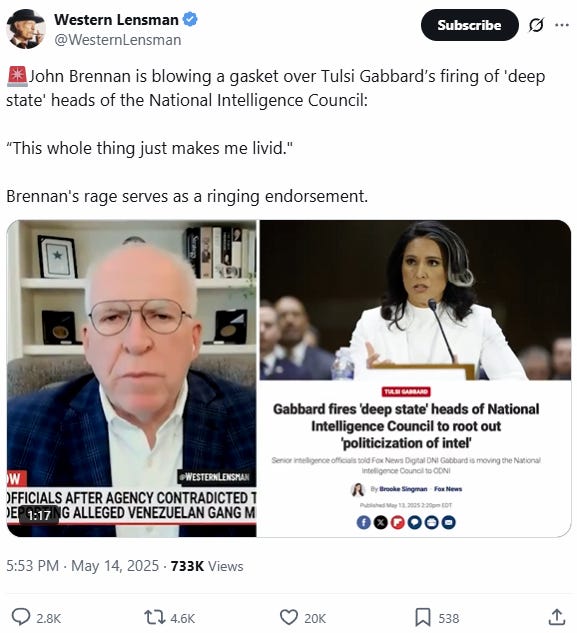577x633 pixels.
Task: Open the share post upload icon
Action: tap(557, 617)
